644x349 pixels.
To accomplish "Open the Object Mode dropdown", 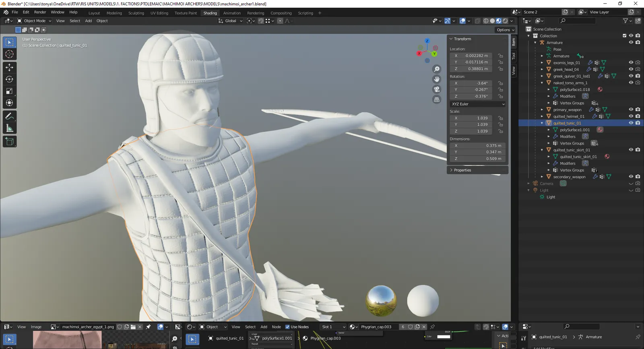I will 34,21.
